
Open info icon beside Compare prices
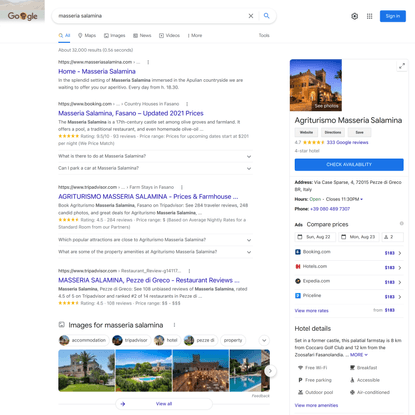[x=401, y=223]
